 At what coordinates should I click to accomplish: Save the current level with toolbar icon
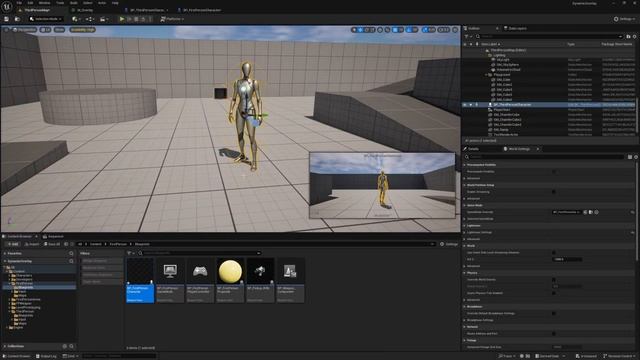[7, 19]
